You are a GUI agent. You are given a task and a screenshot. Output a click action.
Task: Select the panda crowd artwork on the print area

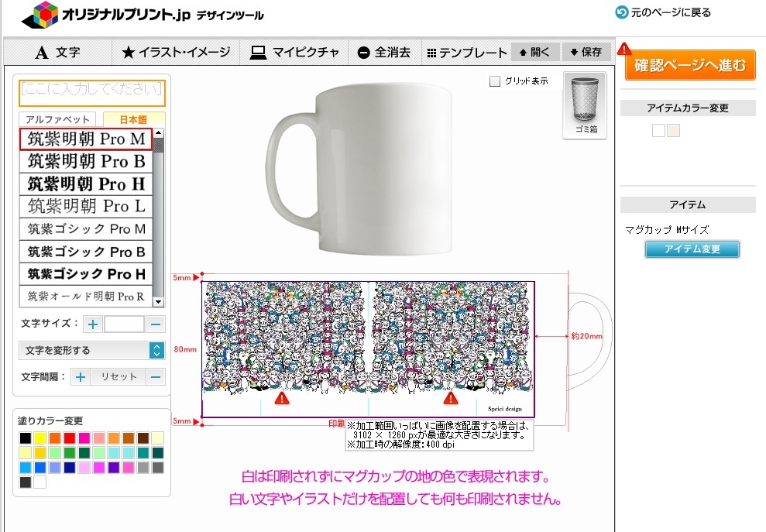coord(369,338)
